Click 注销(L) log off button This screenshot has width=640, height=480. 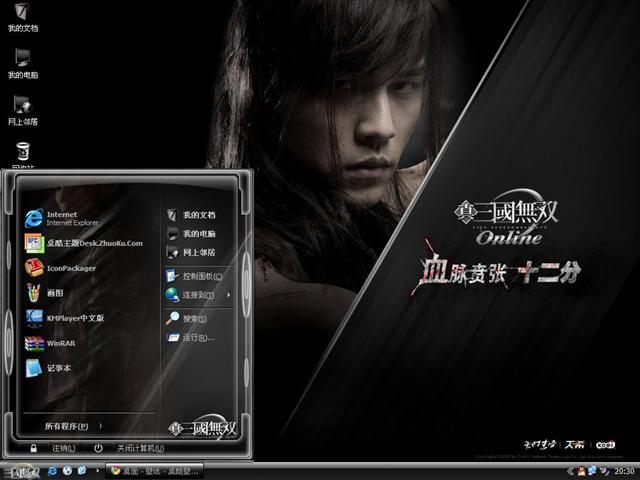[x=64, y=448]
